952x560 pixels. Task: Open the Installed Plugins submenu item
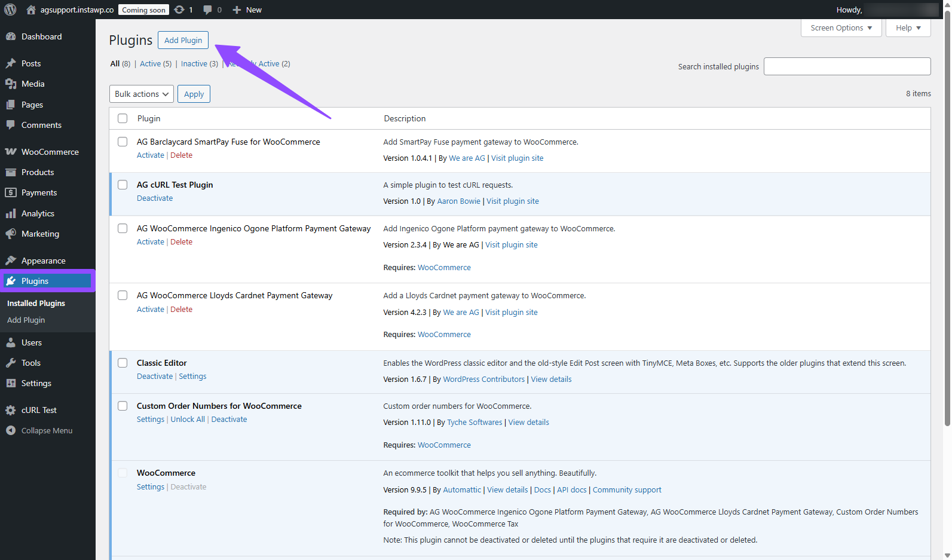click(36, 304)
